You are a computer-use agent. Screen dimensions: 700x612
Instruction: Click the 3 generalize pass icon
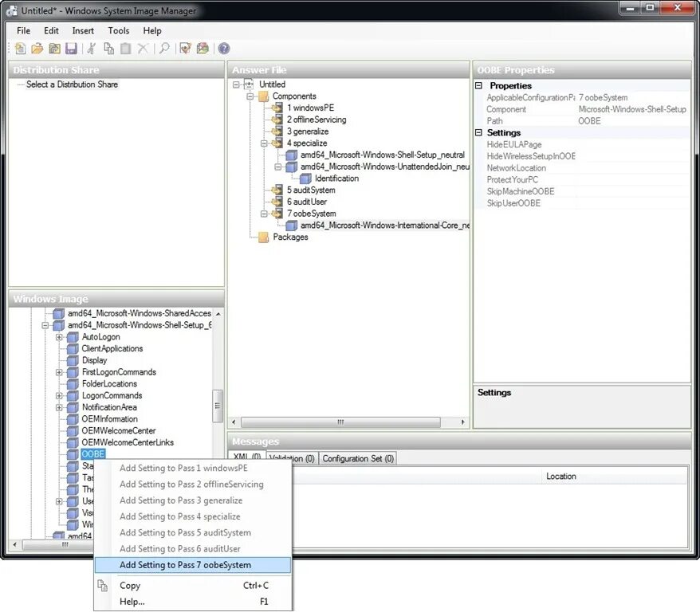277,131
